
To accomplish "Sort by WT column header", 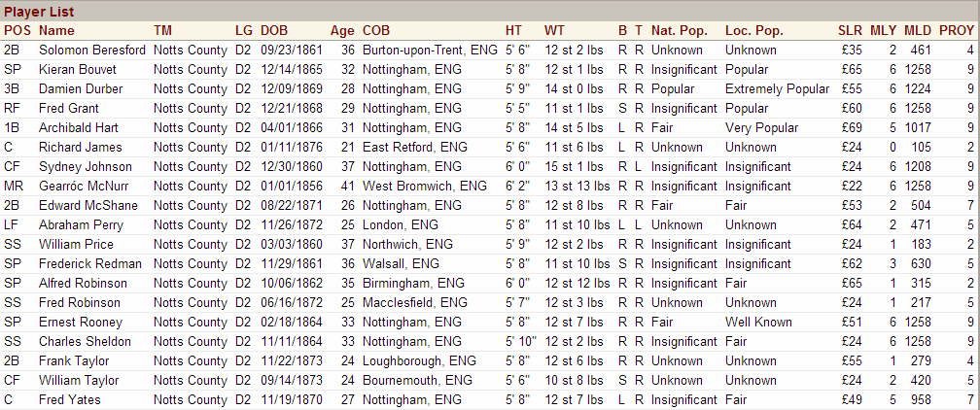I will pyautogui.click(x=554, y=31).
